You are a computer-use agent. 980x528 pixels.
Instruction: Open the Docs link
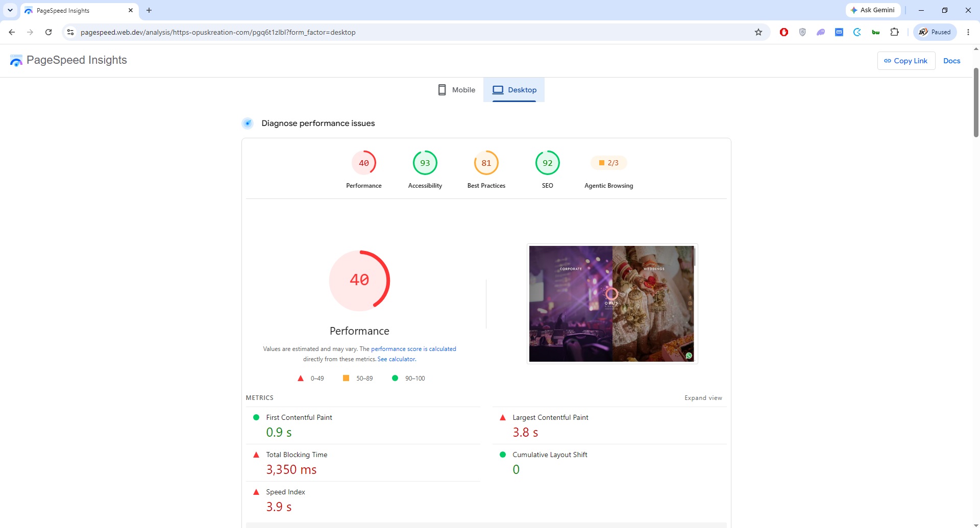coord(951,61)
